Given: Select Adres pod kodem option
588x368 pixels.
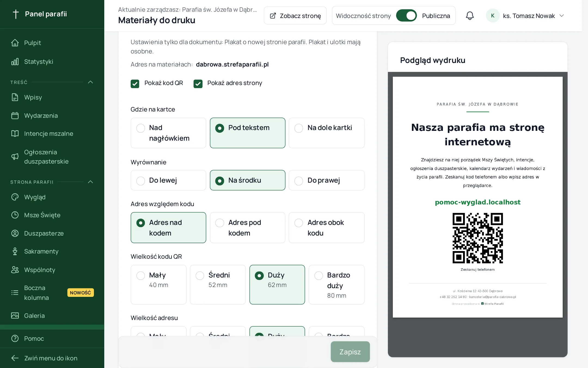Looking at the screenshot, I should tap(248, 228).
